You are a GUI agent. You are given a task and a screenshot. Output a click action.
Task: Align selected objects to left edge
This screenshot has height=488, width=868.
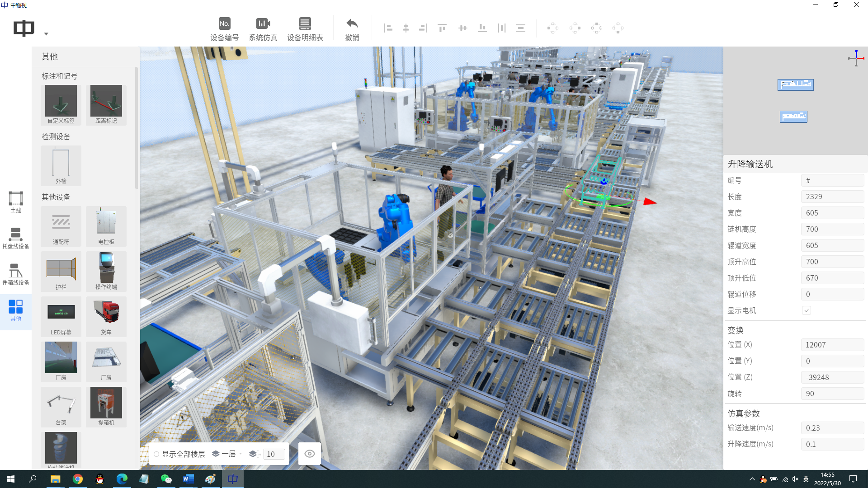388,28
